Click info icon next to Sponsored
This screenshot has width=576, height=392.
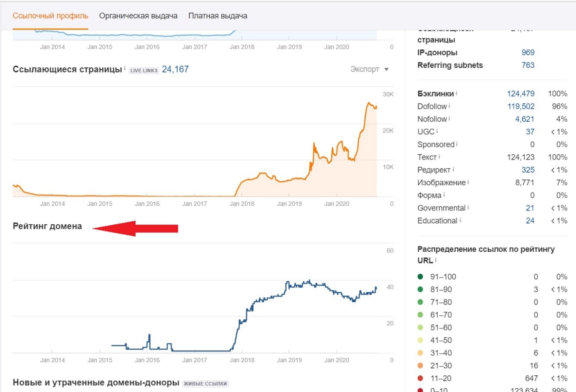tap(457, 144)
